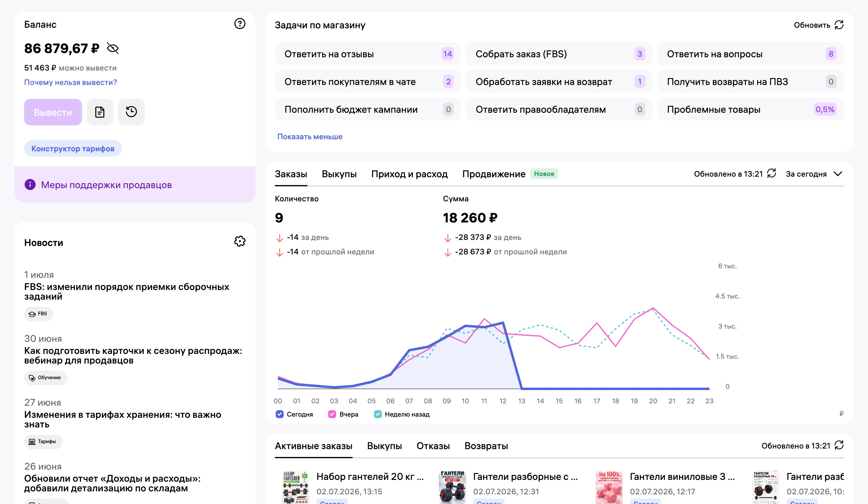Click the FBS tag under 1 июля news
Viewport: 868px width, 504px height.
[39, 314]
